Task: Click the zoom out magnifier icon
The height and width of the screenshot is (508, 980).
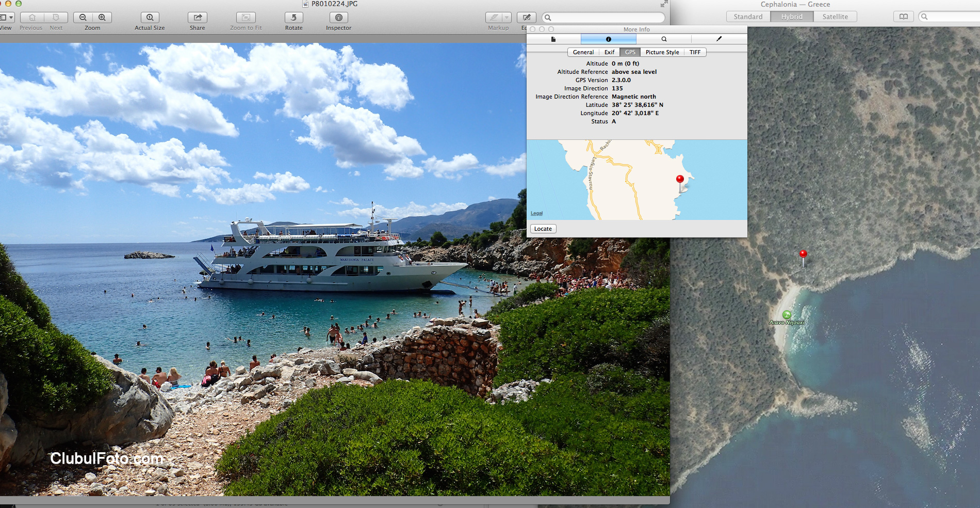Action: 83,18
